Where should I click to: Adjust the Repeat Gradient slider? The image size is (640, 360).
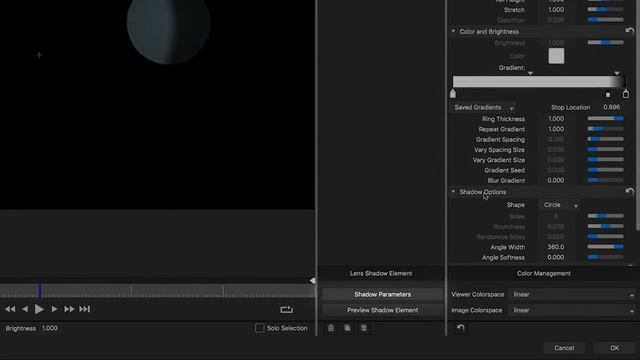(605, 129)
